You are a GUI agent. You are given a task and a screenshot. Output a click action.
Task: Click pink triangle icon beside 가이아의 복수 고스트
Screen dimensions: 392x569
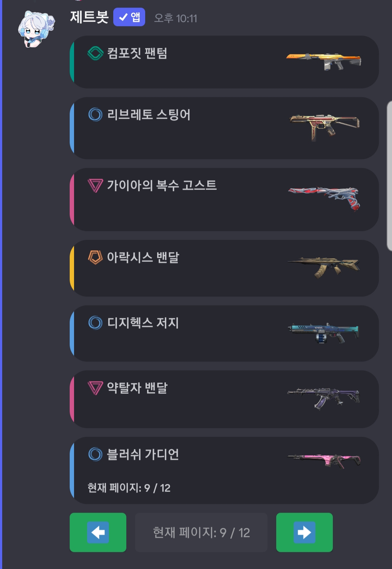coord(95,185)
